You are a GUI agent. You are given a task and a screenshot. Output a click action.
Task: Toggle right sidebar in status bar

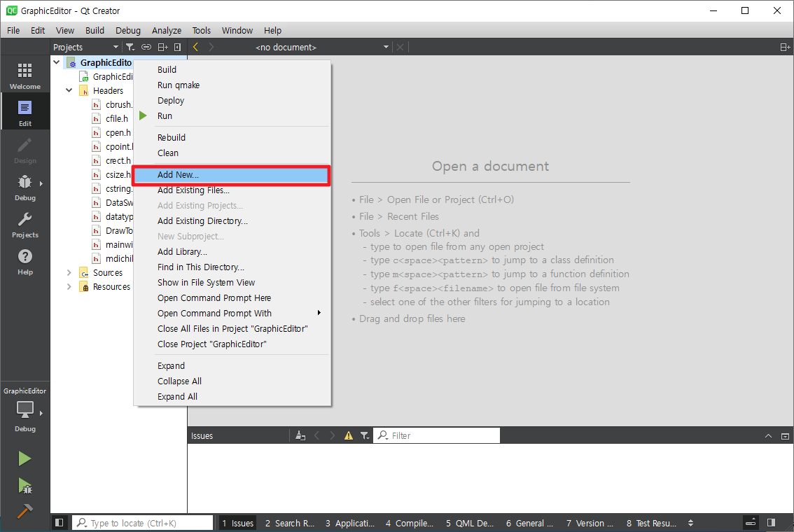coord(771,522)
